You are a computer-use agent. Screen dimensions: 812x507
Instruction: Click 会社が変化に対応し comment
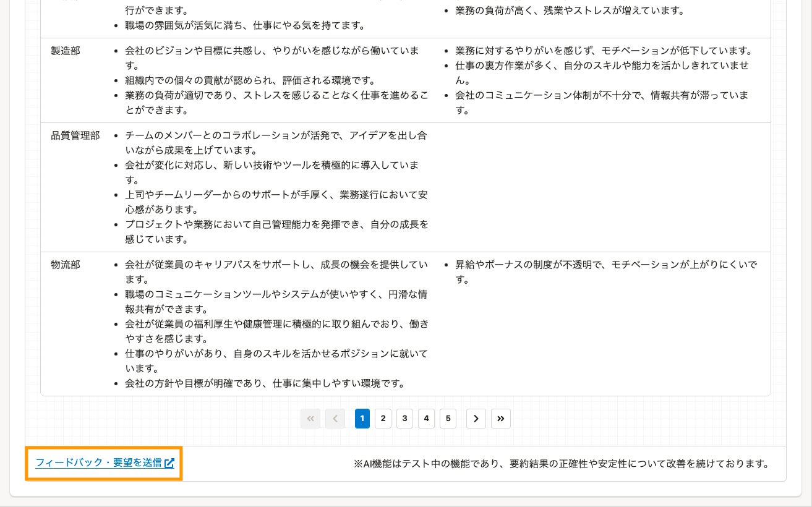coord(272,173)
